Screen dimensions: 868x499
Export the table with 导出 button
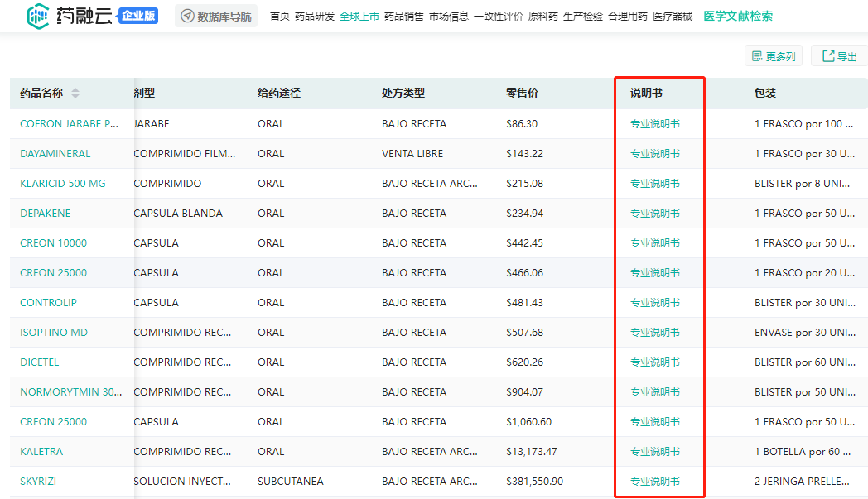[840, 56]
